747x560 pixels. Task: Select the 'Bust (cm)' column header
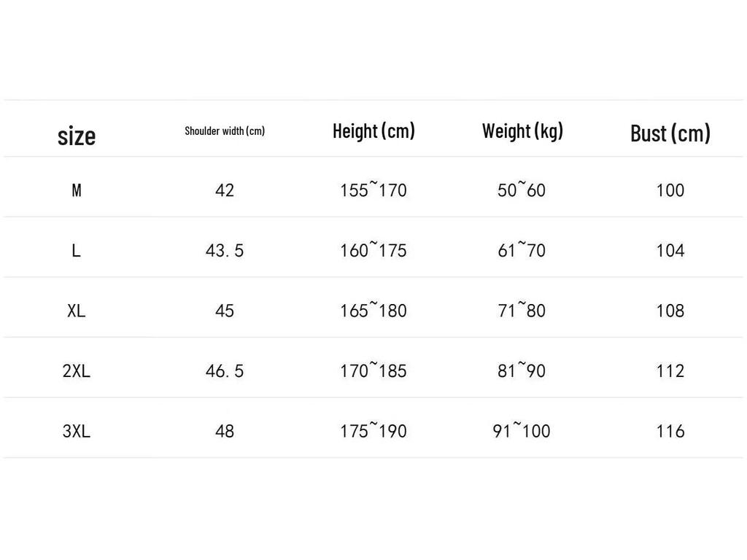click(x=670, y=133)
